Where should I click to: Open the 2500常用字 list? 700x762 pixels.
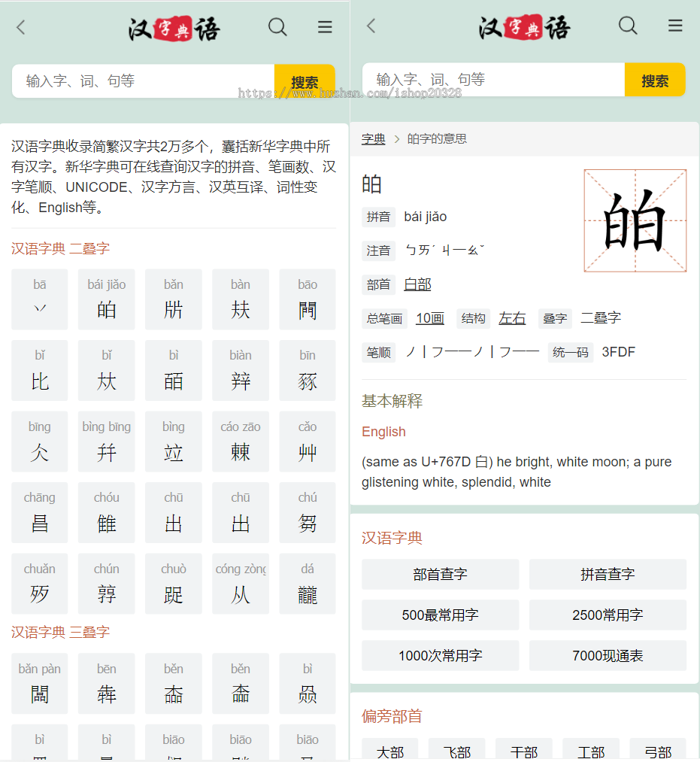[608, 615]
